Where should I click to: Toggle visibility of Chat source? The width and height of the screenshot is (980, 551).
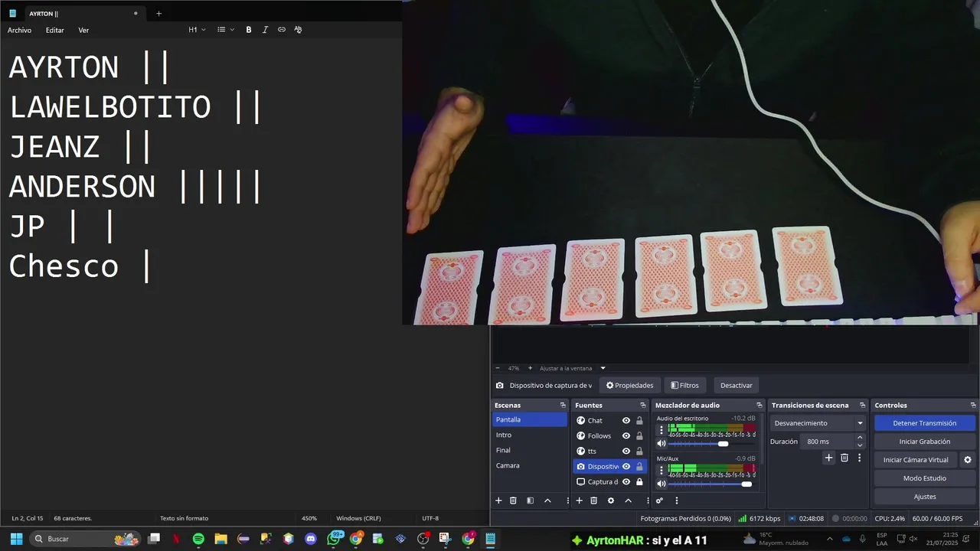pyautogui.click(x=626, y=420)
